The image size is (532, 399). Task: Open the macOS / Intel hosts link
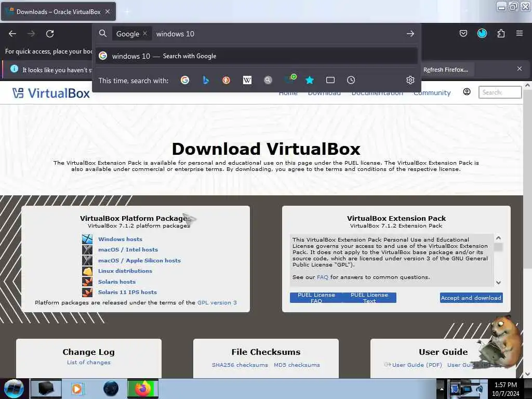pyautogui.click(x=128, y=249)
